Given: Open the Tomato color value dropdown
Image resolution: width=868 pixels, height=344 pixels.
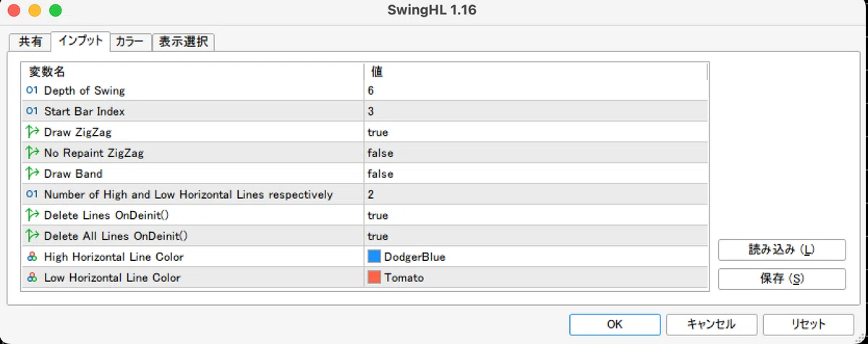Looking at the screenshot, I should 535,278.
